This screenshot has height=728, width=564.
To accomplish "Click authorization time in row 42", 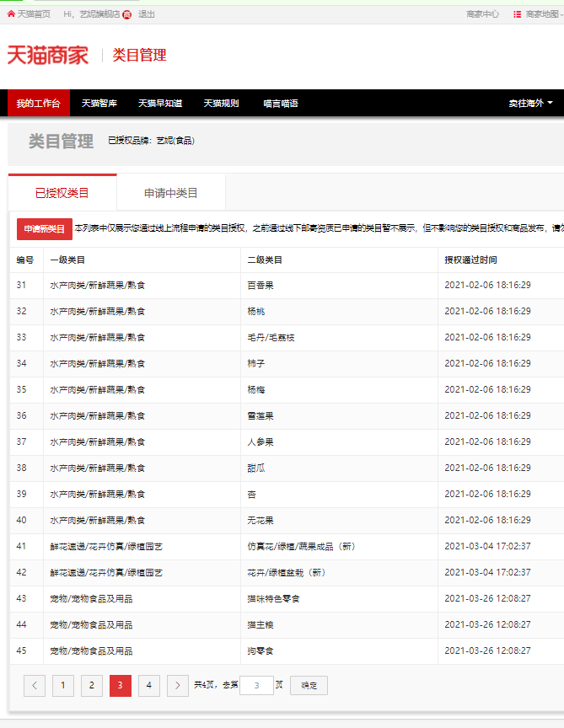I will tap(488, 572).
